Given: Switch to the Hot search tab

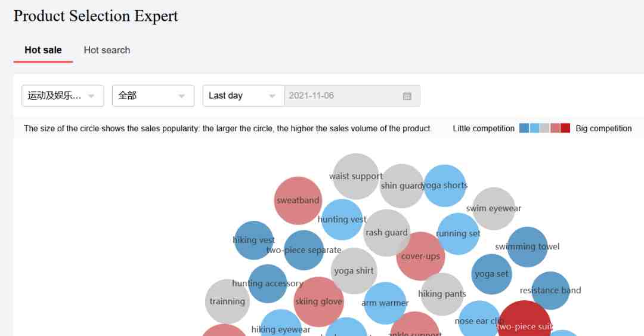Looking at the screenshot, I should (x=107, y=50).
